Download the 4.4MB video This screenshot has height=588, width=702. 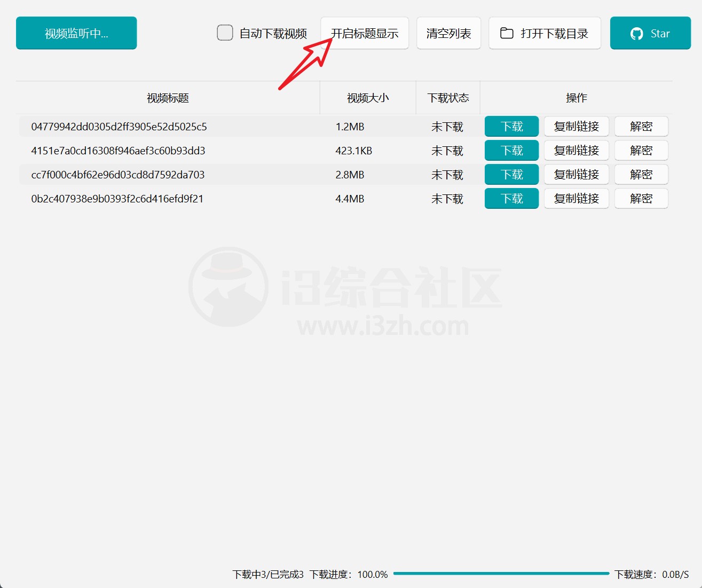click(x=511, y=199)
